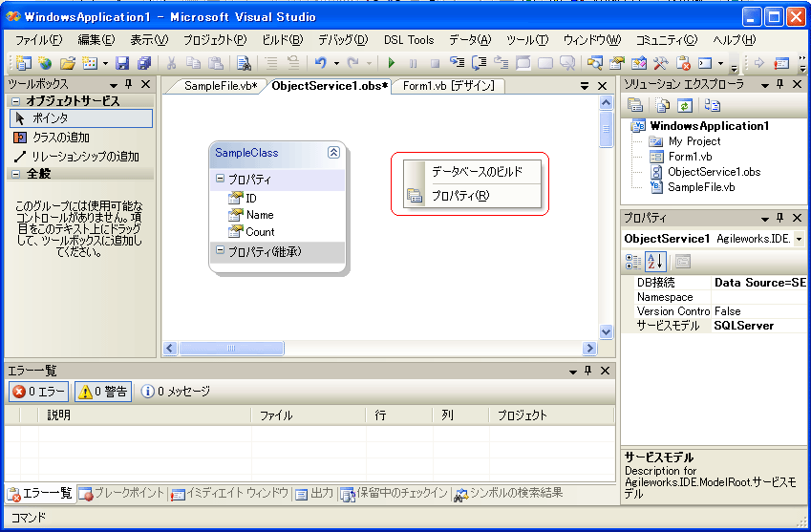Open the Solution Explorer toolbar icon
This screenshot has height=532, width=811.
(595, 63)
